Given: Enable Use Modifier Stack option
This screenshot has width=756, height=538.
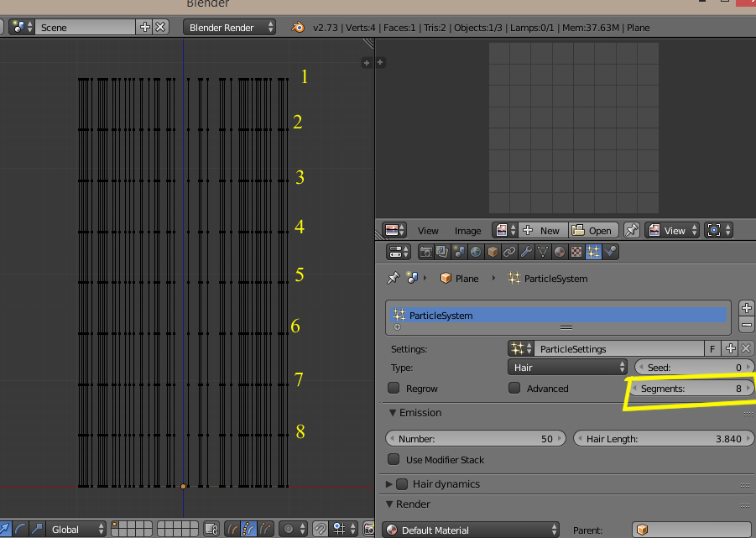Looking at the screenshot, I should 394,460.
